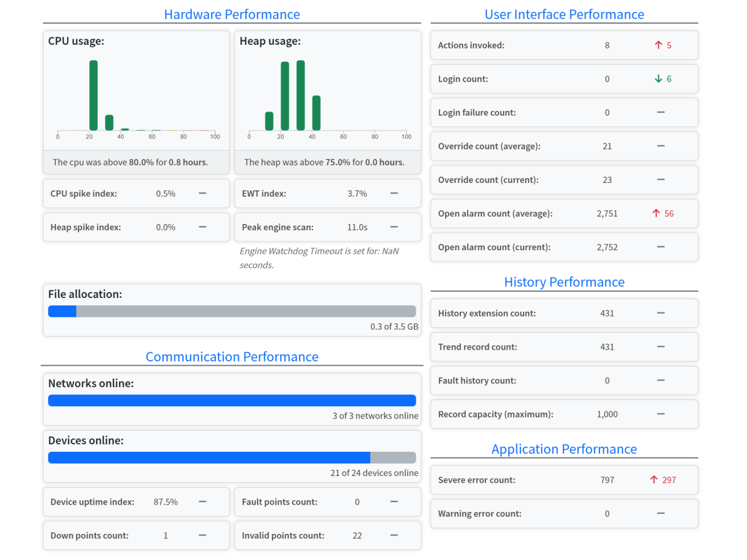Select the Record capacity (maximum) row
The image size is (747, 560).
pos(564,414)
